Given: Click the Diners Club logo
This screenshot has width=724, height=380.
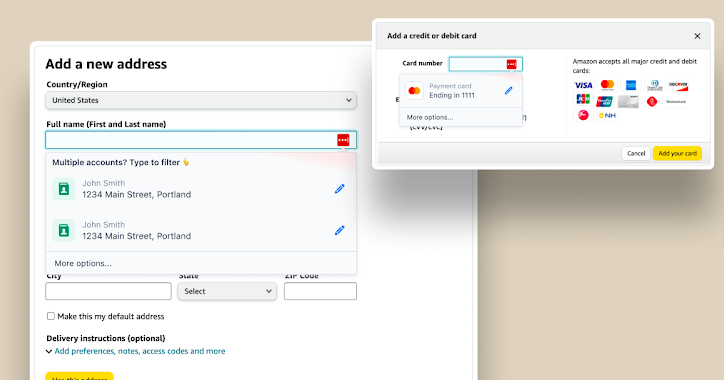Looking at the screenshot, I should [x=654, y=85].
